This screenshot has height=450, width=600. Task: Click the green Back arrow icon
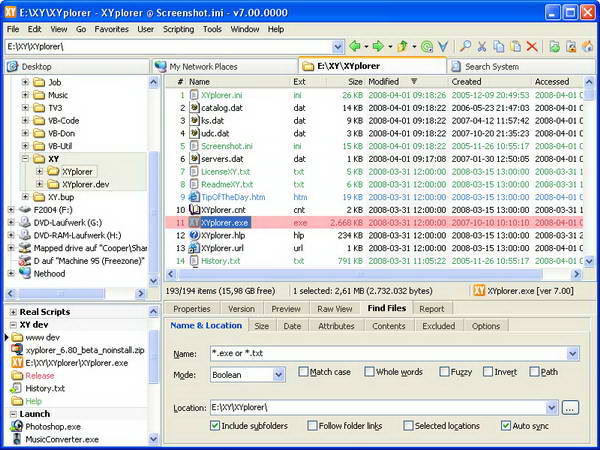point(354,47)
